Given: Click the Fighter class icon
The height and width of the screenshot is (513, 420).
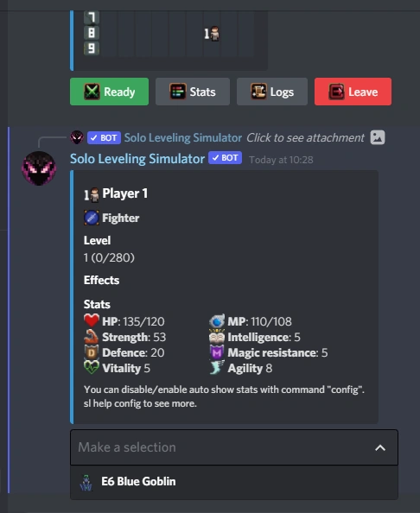Looking at the screenshot, I should point(92,218).
